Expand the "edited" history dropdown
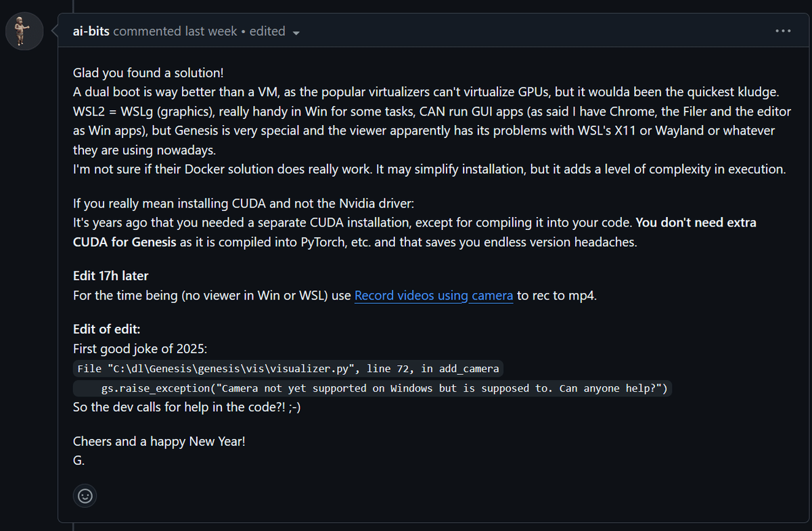 [x=267, y=31]
